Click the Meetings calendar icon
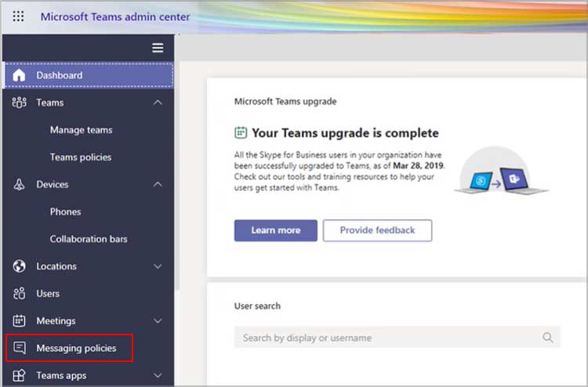Image resolution: width=588 pixels, height=387 pixels. click(19, 320)
